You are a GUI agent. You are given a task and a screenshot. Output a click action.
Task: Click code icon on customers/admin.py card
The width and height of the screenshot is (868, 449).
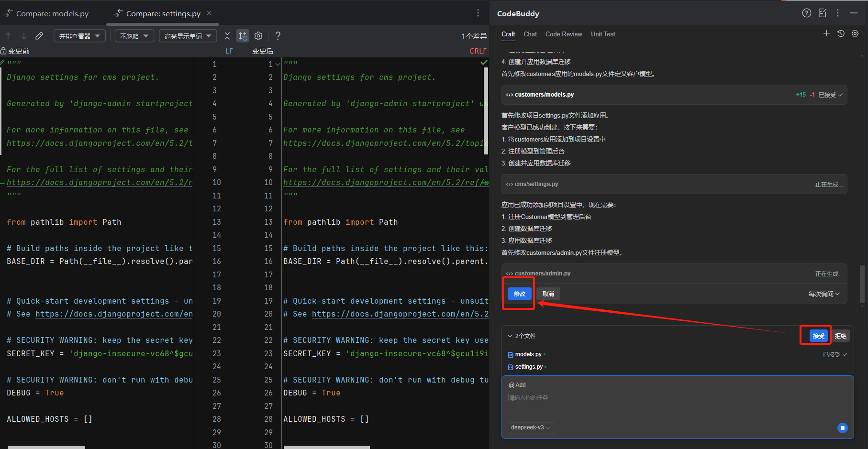click(510, 274)
